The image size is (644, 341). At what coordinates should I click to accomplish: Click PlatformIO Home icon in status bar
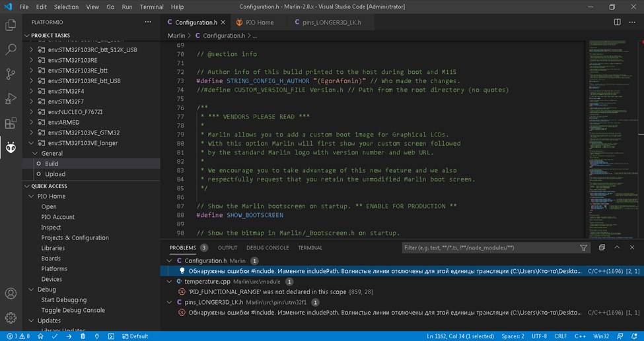coord(40,336)
